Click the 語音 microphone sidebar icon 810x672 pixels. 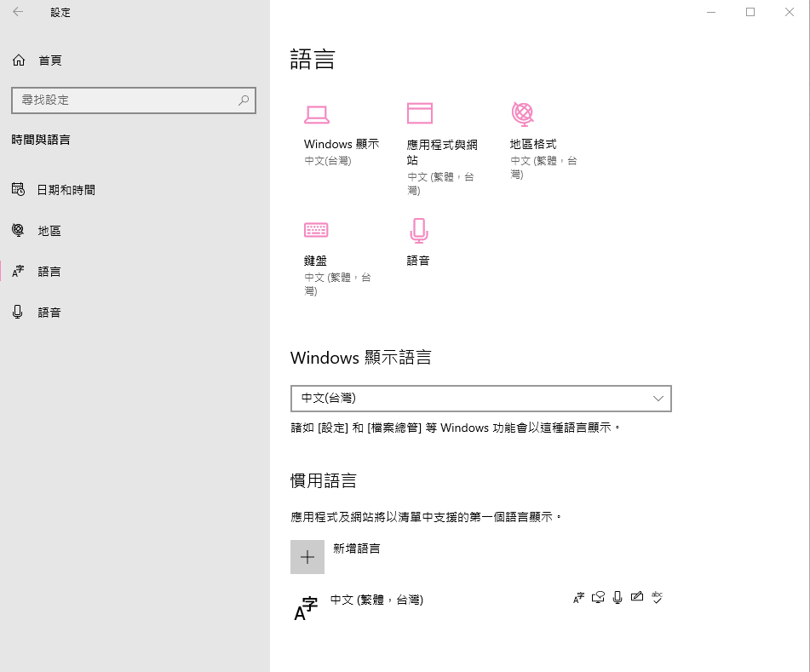[x=18, y=312]
